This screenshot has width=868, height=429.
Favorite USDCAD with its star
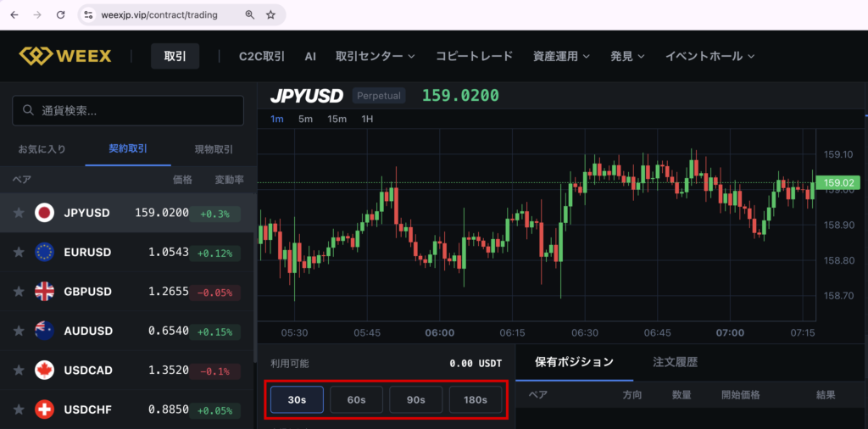click(19, 370)
